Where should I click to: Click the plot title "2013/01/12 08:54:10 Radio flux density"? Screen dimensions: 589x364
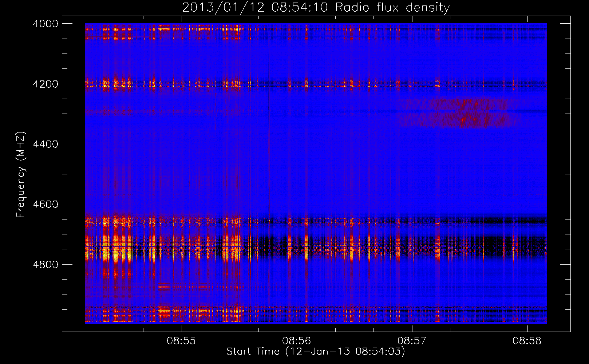tap(316, 7)
